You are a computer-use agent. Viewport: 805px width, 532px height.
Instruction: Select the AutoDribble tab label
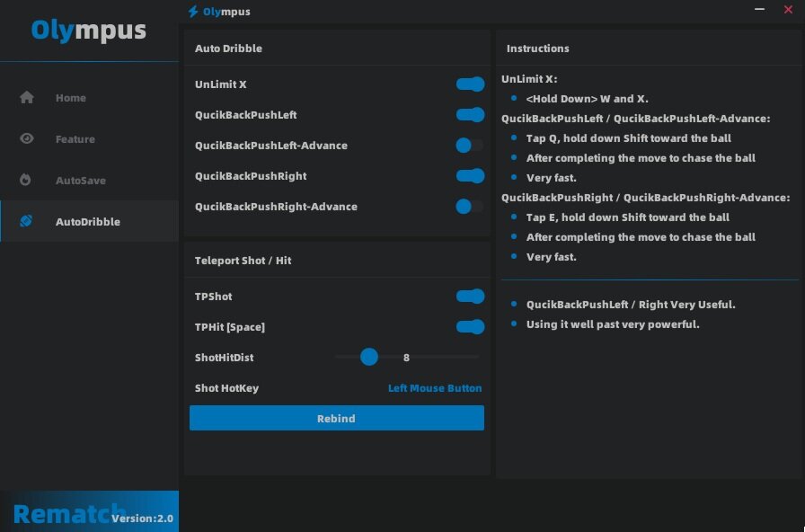click(x=88, y=222)
